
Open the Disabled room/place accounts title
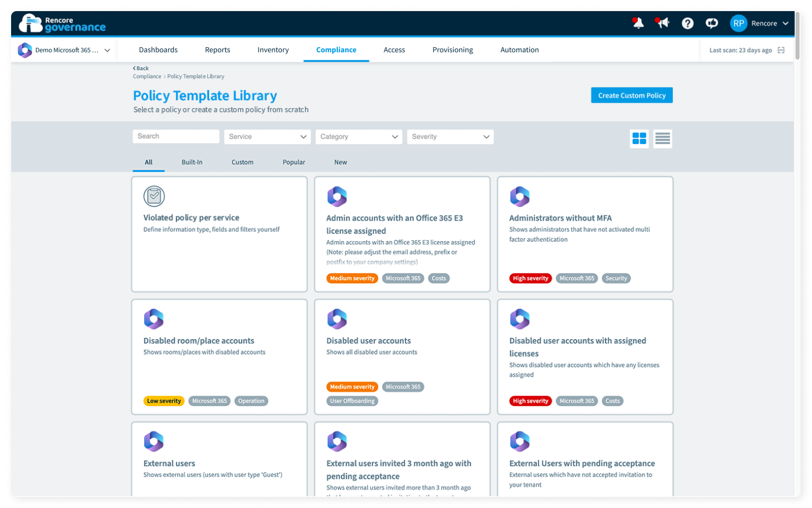(x=199, y=341)
